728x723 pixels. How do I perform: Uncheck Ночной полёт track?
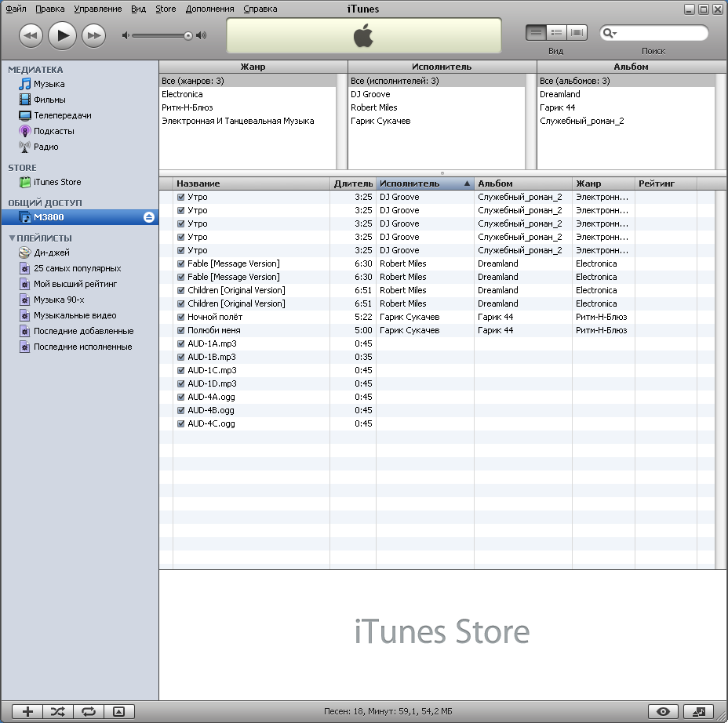pos(181,317)
